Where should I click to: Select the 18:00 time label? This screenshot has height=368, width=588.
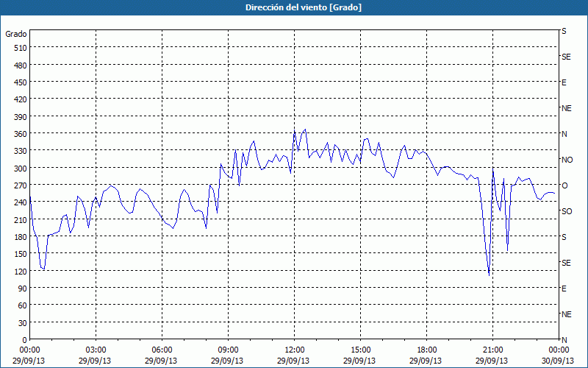pos(427,350)
